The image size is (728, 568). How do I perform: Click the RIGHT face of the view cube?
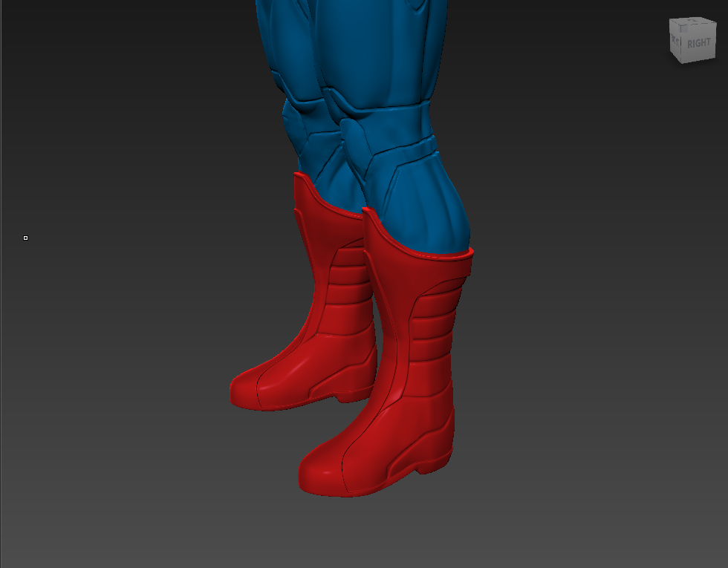(x=699, y=45)
